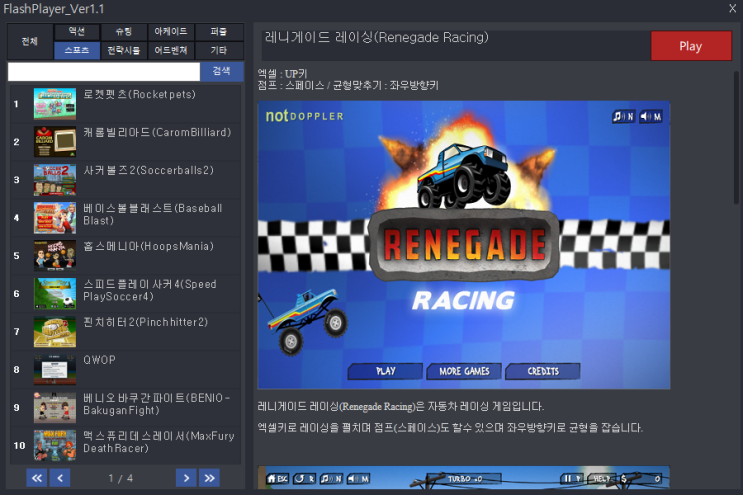Image resolution: width=743 pixels, height=495 pixels.
Task: Click the sound mute icon in game preview
Action: pyautogui.click(x=651, y=117)
